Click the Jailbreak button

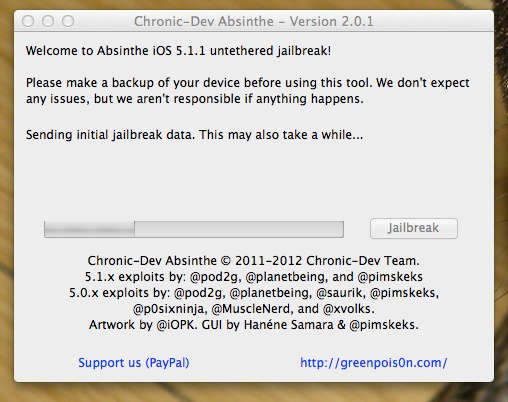coord(414,228)
